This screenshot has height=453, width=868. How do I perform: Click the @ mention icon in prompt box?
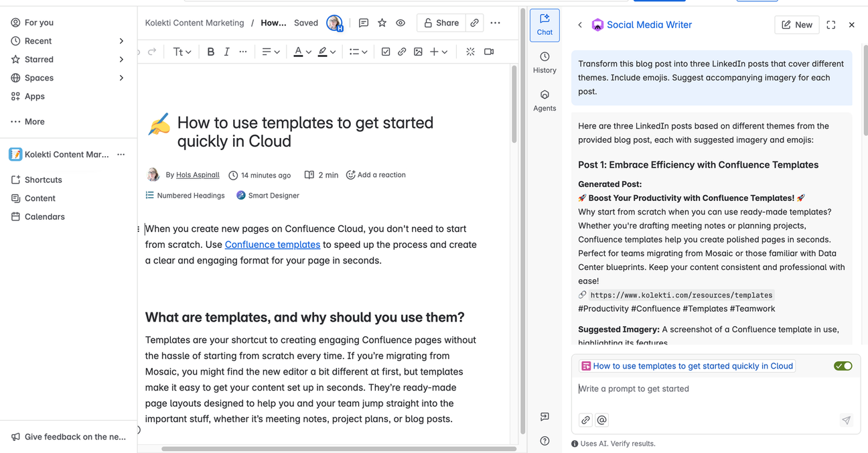click(601, 420)
